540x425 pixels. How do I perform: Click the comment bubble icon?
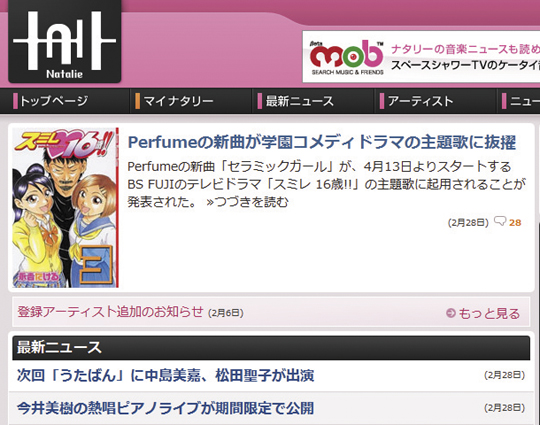coord(500,221)
